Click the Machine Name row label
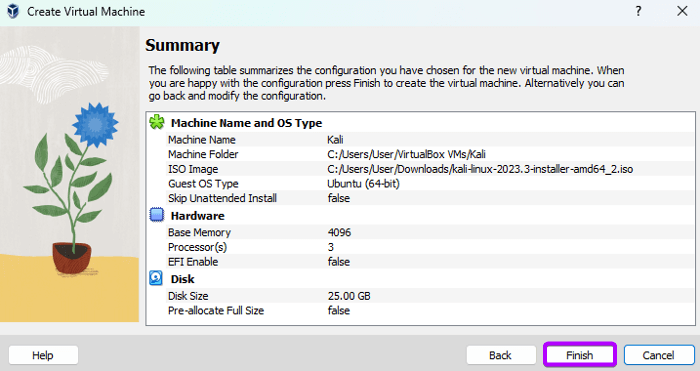The image size is (700, 371). tap(201, 140)
